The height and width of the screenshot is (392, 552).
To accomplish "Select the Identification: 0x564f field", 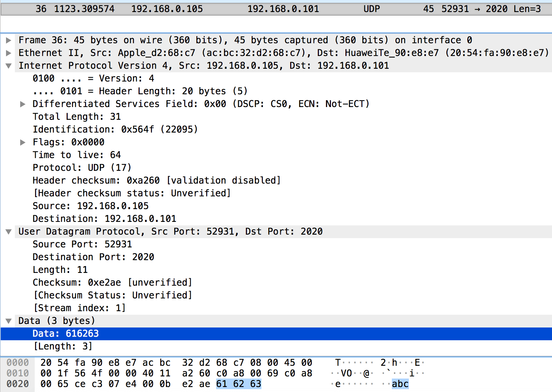I will pos(115,129).
